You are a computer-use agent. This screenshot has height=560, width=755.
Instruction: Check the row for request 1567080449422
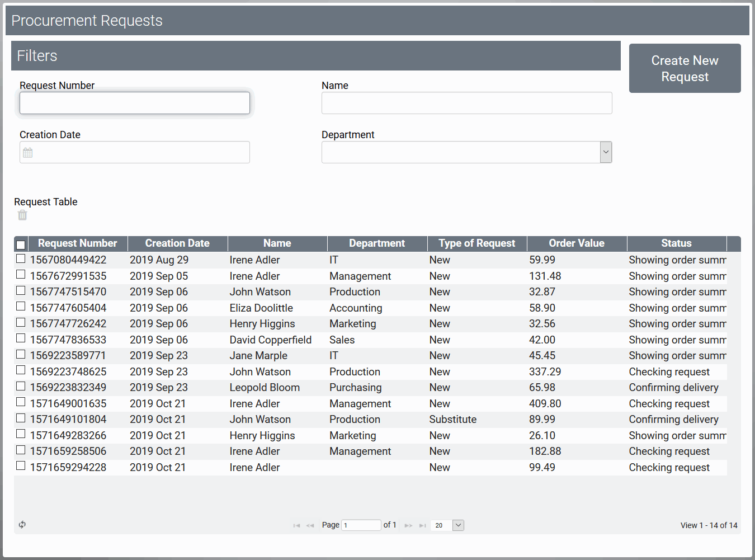click(21, 259)
